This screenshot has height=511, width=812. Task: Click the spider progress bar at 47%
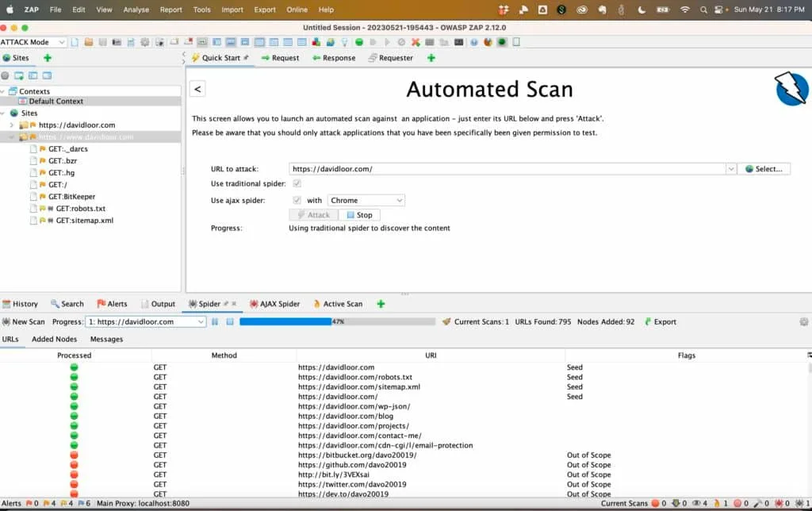point(337,322)
